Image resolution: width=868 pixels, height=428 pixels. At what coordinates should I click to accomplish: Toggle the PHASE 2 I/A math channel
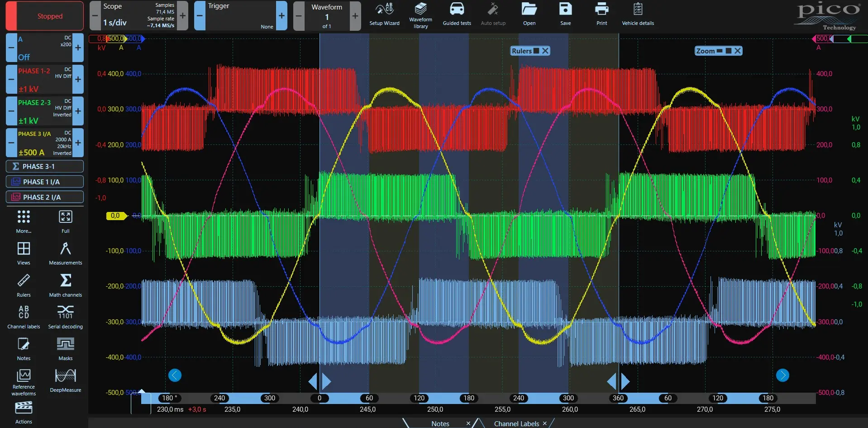pos(44,197)
